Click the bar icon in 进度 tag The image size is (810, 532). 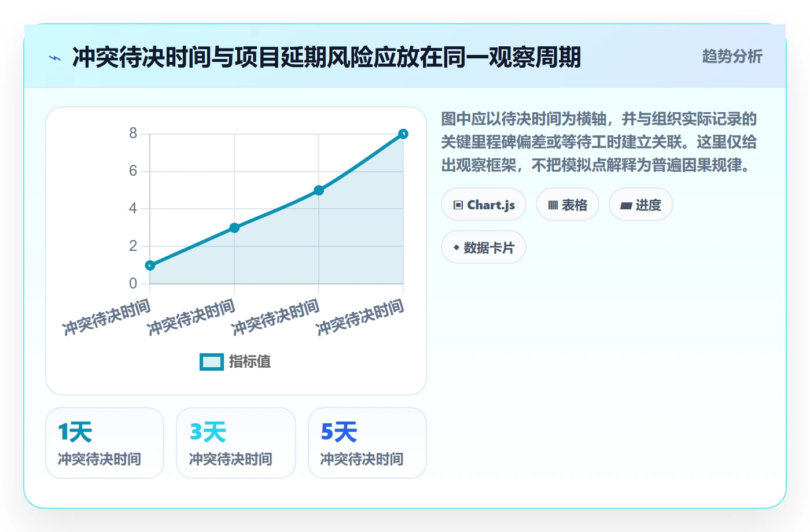[x=626, y=206]
